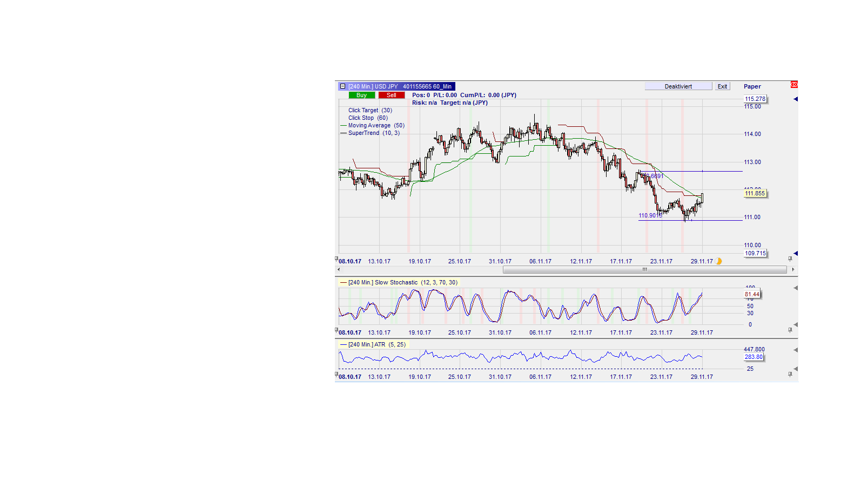
Task: Click the moon icon on the date axis
Action: click(x=718, y=261)
